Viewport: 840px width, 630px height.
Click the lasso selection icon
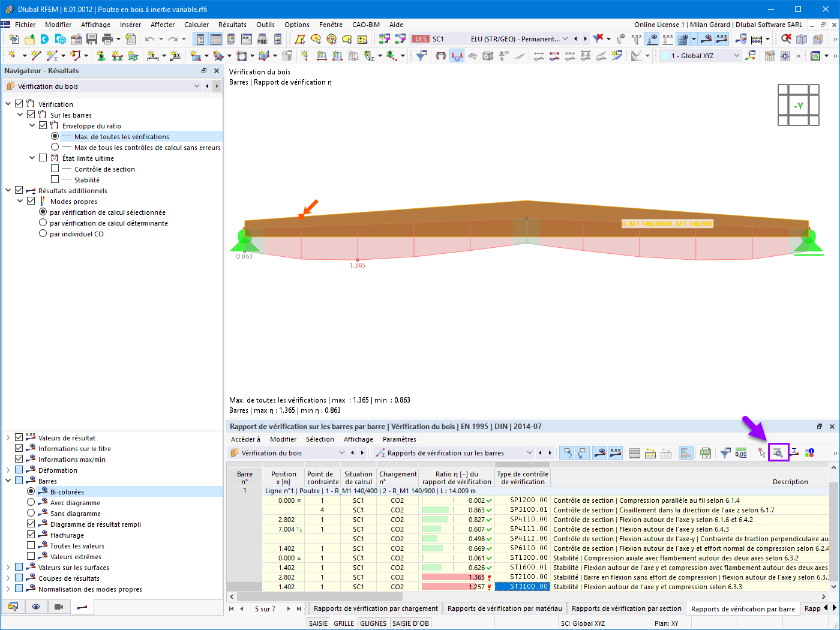(347, 39)
